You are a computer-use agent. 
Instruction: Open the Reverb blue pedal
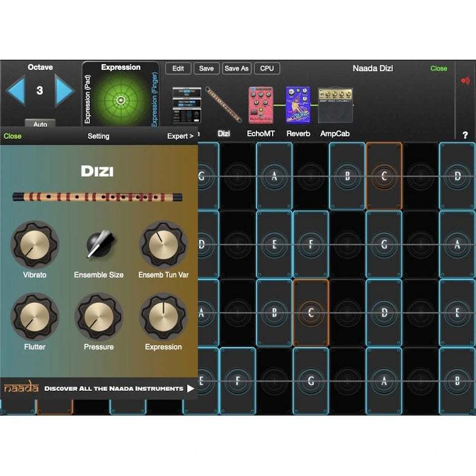[298, 106]
